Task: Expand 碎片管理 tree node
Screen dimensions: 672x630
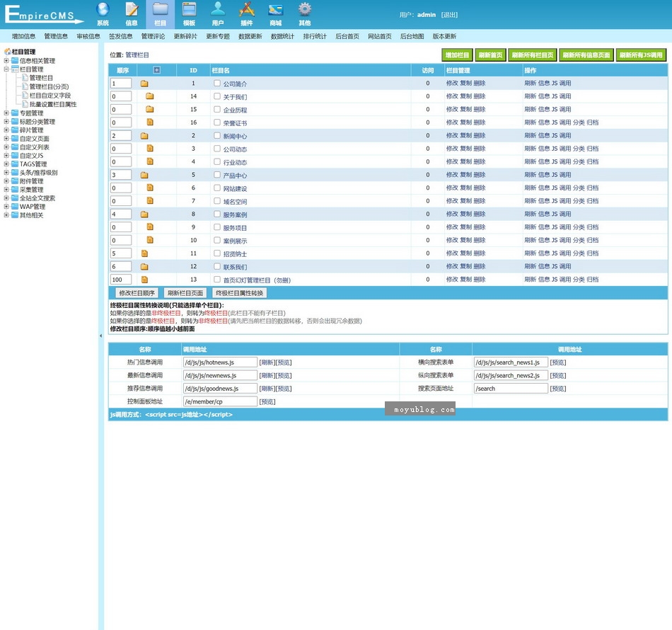Action: [6, 130]
